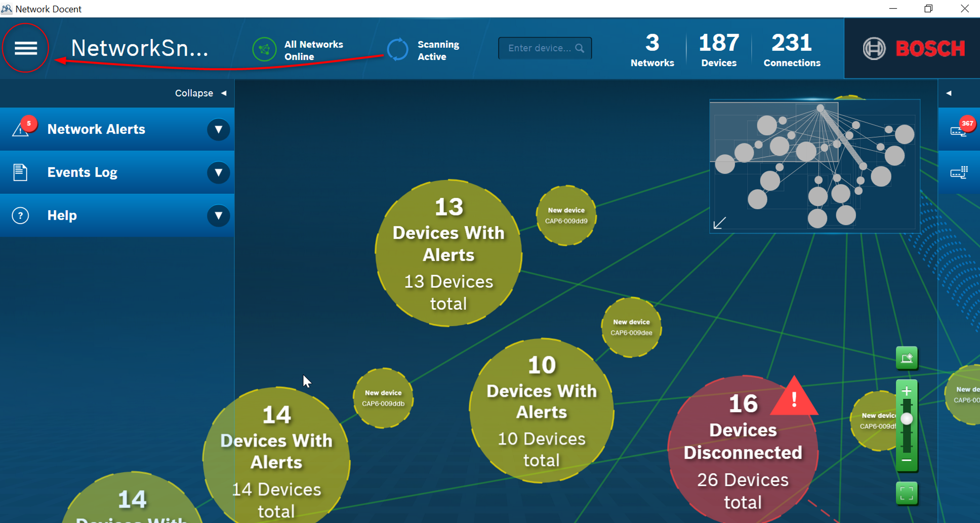Click the green locate device button
The height and width of the screenshot is (523, 980).
(x=907, y=358)
